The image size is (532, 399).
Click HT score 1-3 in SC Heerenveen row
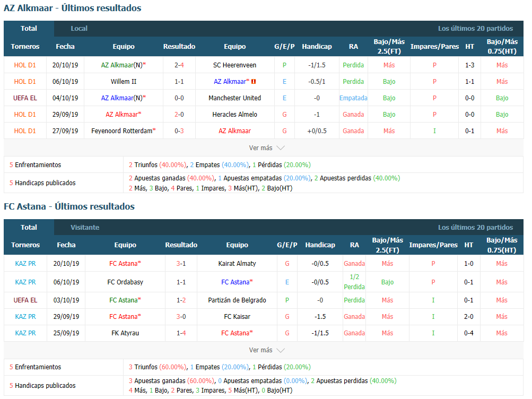pos(469,65)
